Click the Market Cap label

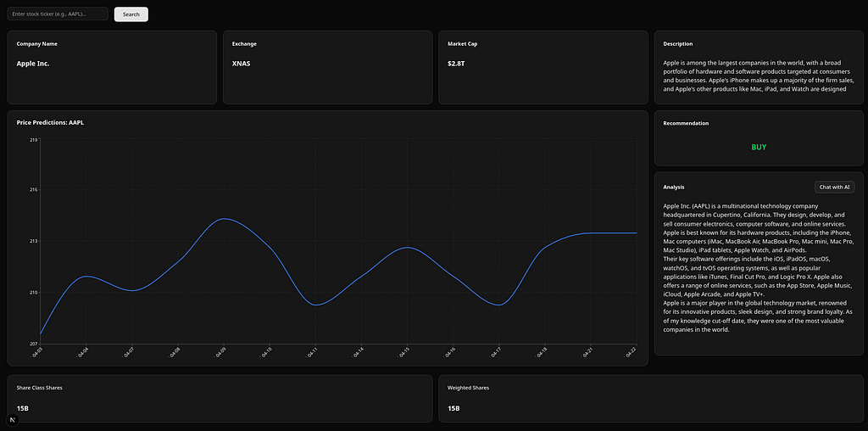[x=462, y=44]
